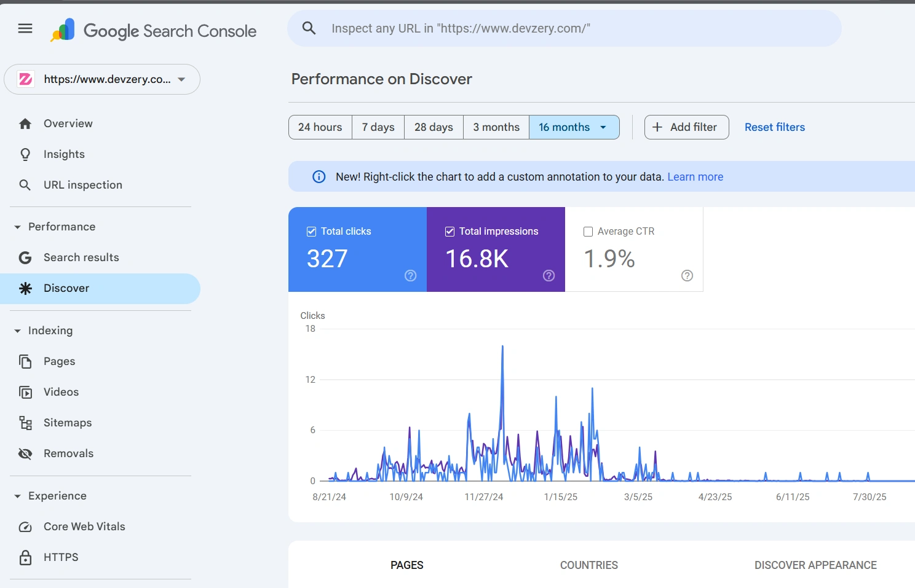915x588 pixels.
Task: Switch to the Countries tab
Action: click(x=588, y=565)
